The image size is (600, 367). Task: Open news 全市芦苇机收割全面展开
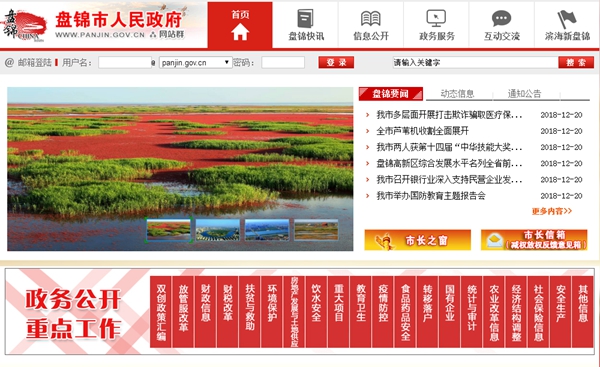(422, 131)
